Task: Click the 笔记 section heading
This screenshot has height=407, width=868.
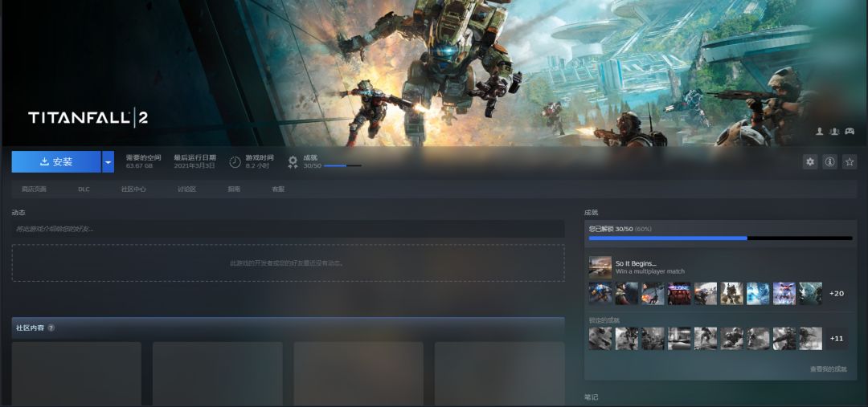Action: click(592, 397)
